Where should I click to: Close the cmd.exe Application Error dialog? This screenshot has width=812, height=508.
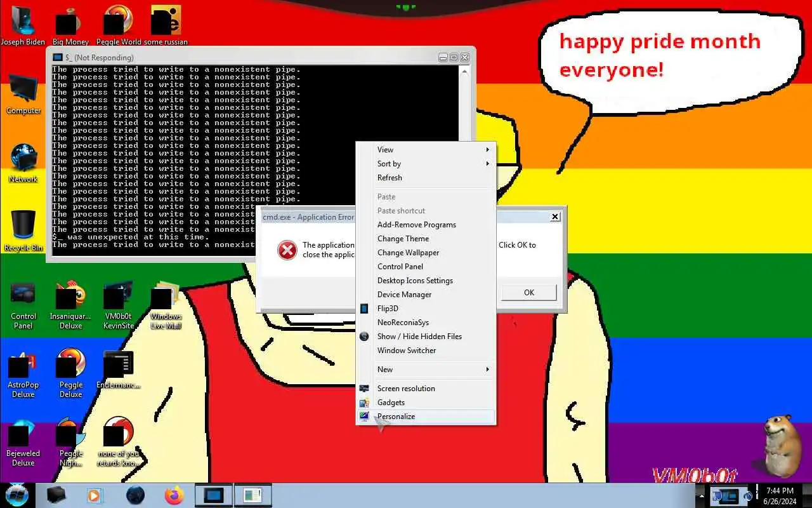pyautogui.click(x=555, y=217)
